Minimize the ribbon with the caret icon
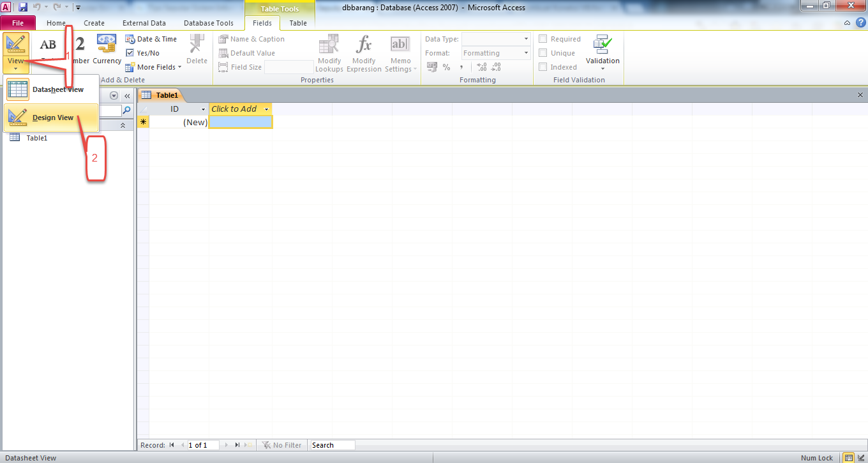 click(x=846, y=23)
